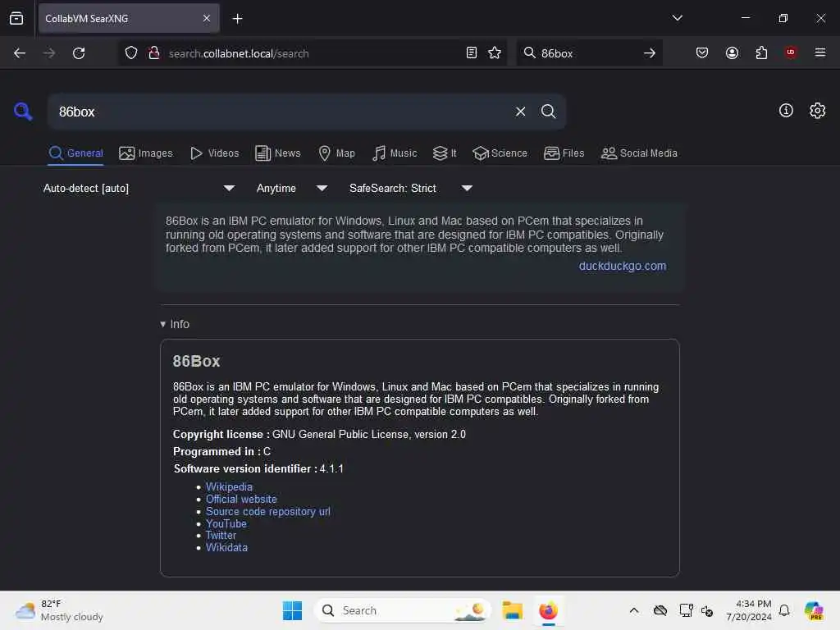Switch to the Music tab

[395, 153]
